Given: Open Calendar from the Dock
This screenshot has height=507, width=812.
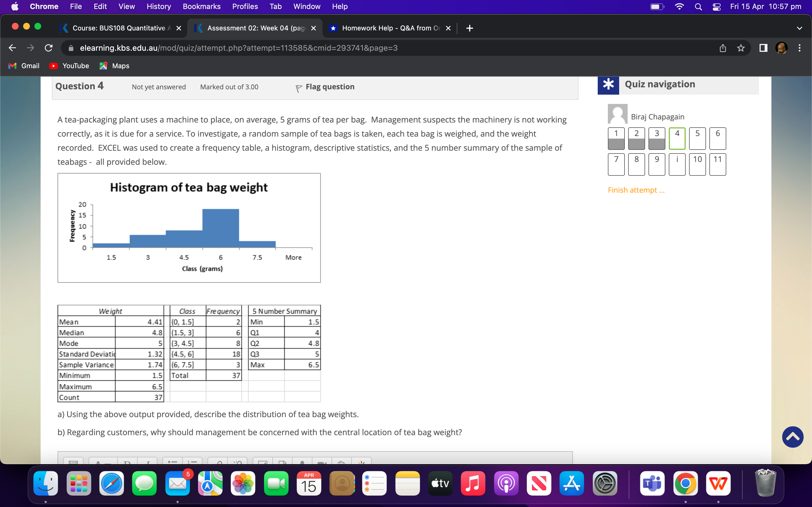Looking at the screenshot, I should [308, 483].
